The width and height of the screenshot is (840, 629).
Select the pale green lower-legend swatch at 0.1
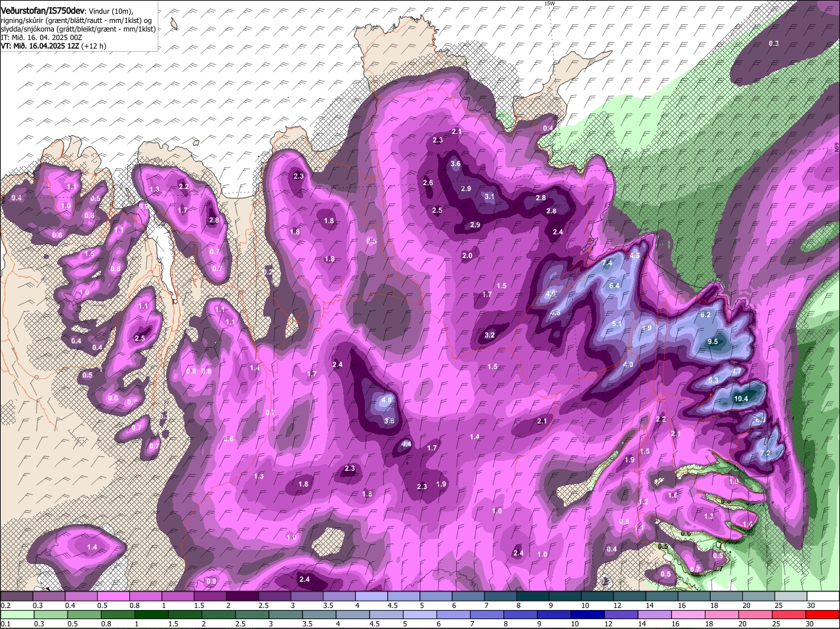tap(16, 615)
